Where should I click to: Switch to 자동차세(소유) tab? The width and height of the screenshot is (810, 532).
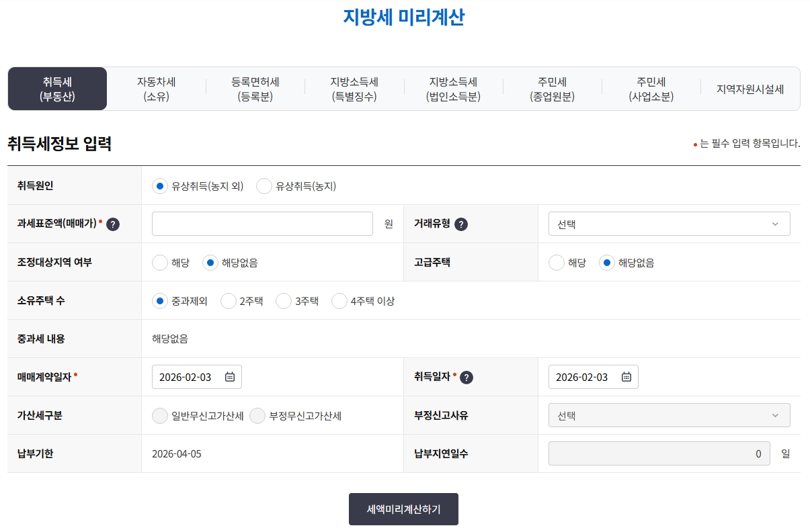pos(157,89)
